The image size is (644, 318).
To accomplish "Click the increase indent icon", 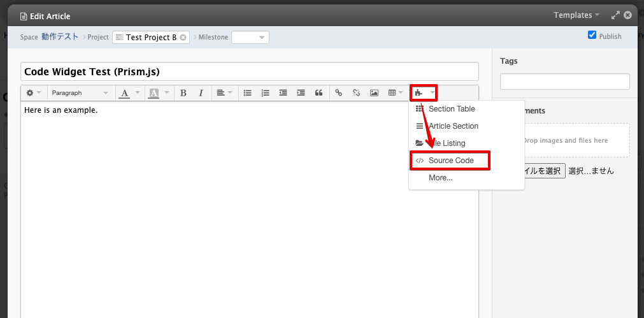I will pyautogui.click(x=301, y=93).
